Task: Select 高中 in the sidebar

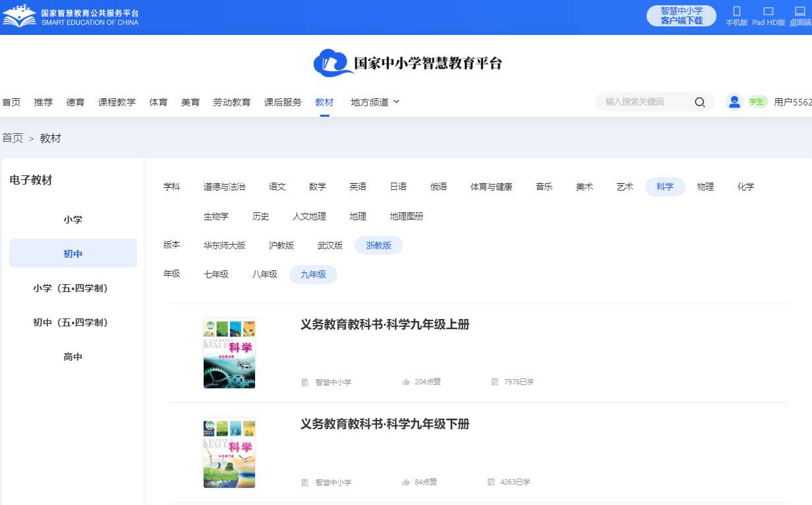Action: pos(73,357)
